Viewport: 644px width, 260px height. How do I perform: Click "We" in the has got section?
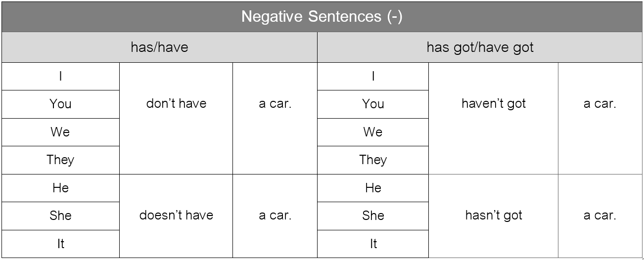pos(373,132)
